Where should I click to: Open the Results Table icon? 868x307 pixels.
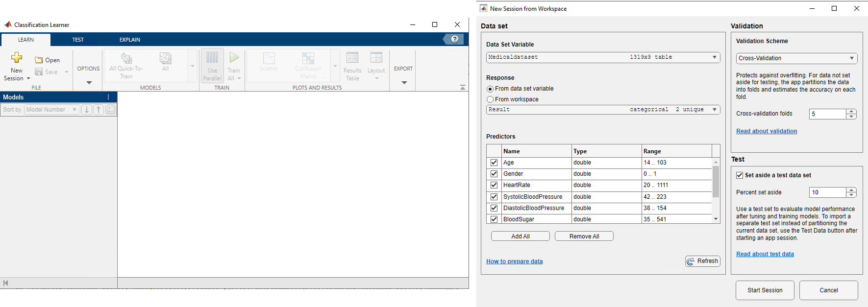(x=352, y=58)
